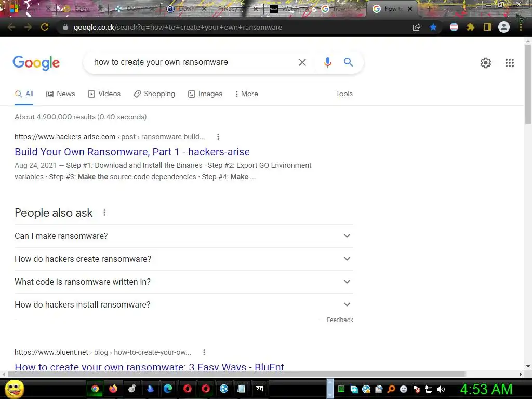Open the Windows-logo icon in the tab strip
Screen dimensions: 532x399
[x=14, y=9]
